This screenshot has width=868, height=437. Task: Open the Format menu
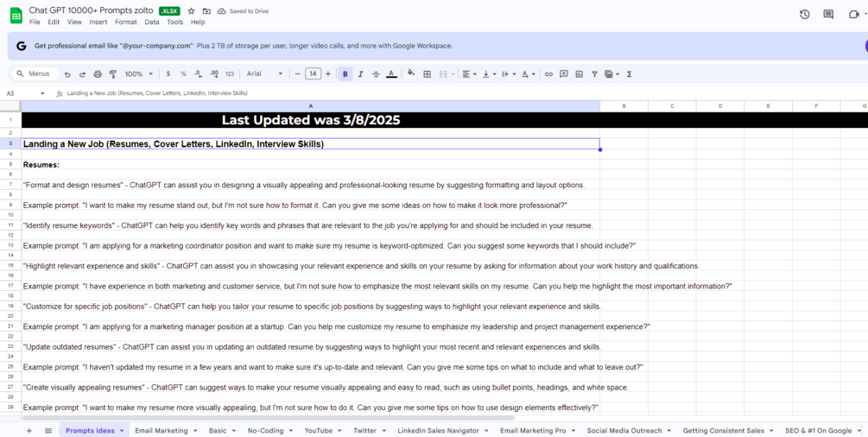(x=125, y=22)
